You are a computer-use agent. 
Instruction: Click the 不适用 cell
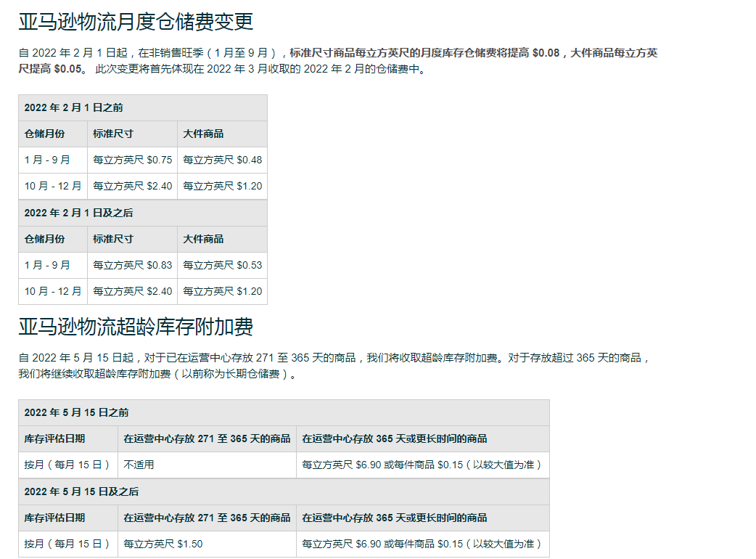click(139, 465)
